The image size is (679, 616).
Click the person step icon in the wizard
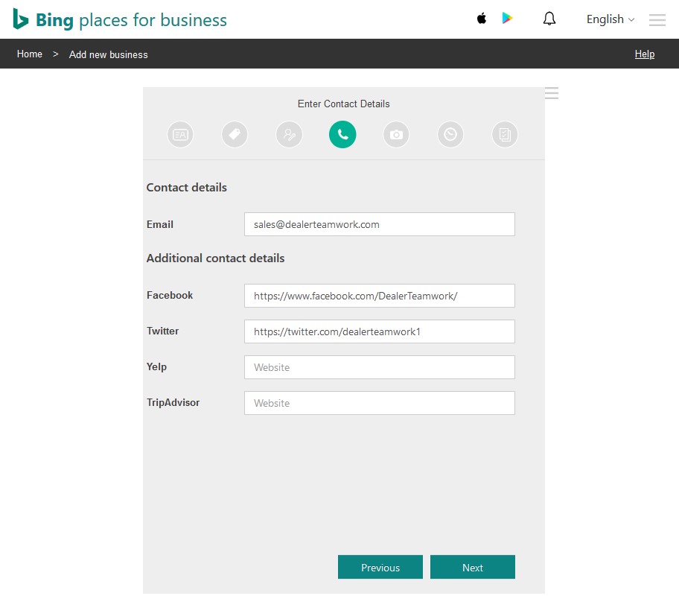tap(289, 134)
